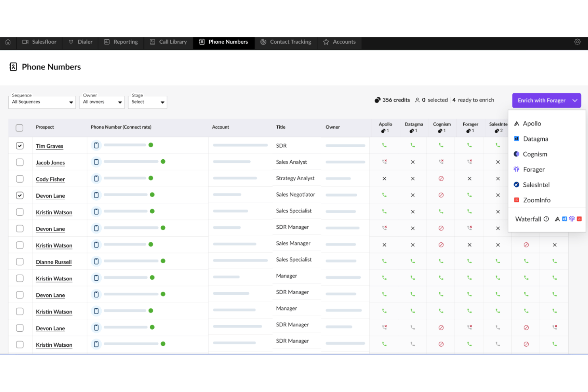The image size is (588, 392).
Task: Click Cognism blocked icon in Cody Fisher row
Action: [x=441, y=179]
